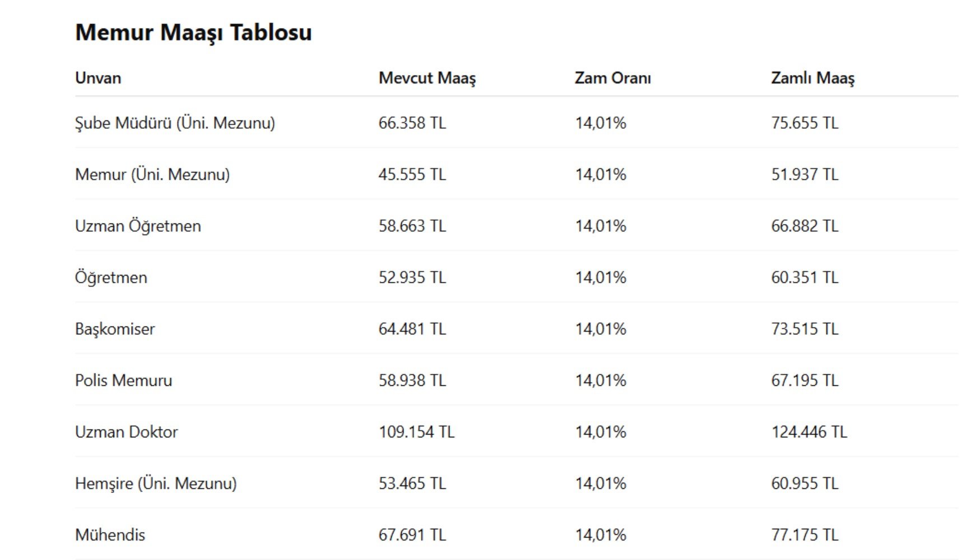
Task: Select the Mühendis title cell
Action: click(x=110, y=535)
